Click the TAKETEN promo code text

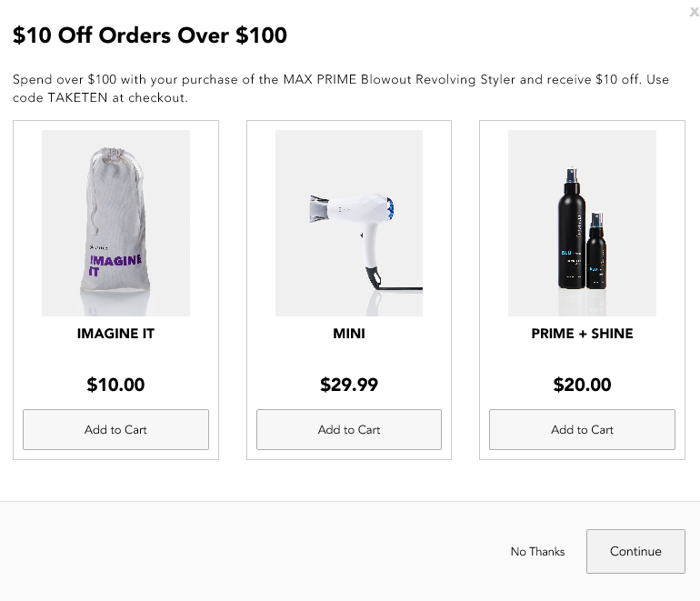76,97
